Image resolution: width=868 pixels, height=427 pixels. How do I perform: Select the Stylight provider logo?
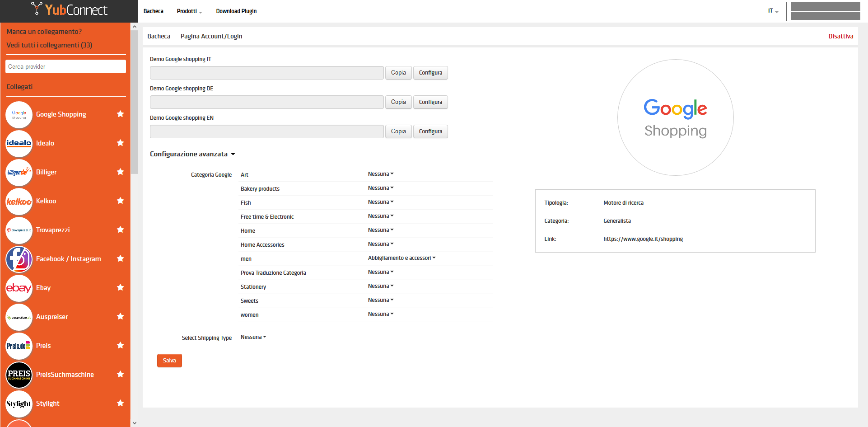point(19,404)
